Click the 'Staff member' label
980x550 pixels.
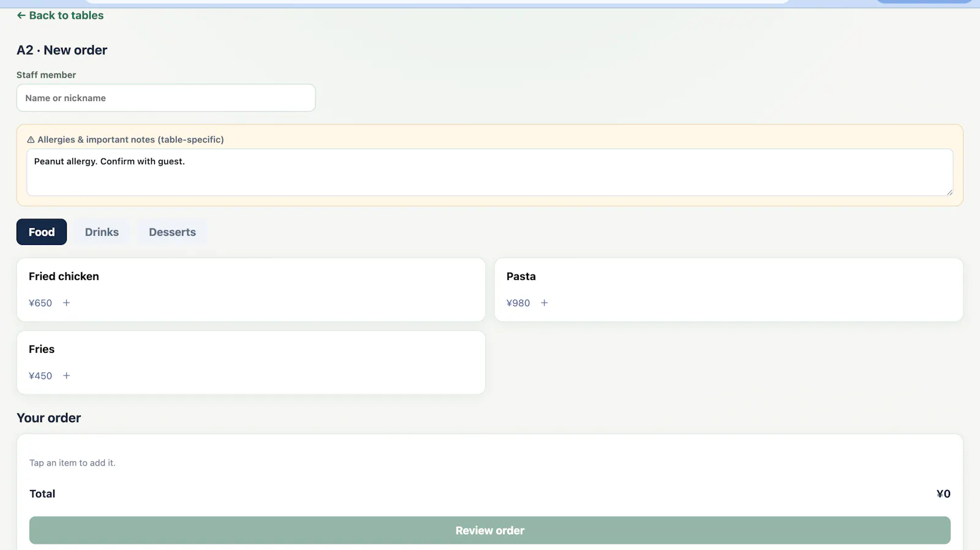[47, 75]
